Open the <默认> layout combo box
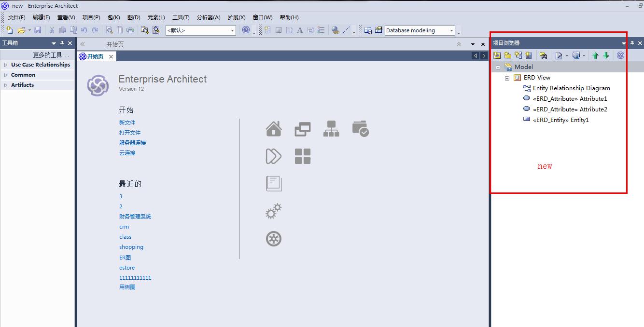Screen dimensions: 644x327 click(200, 30)
